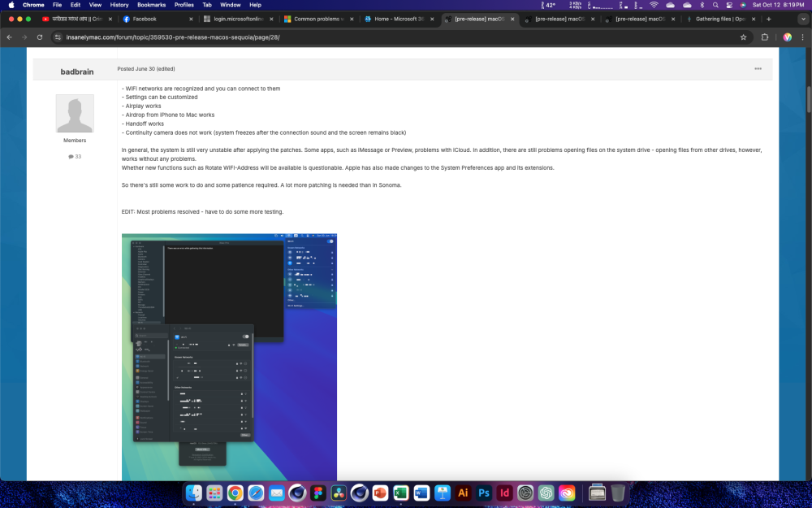Open the Bookmarks menu
Image resolution: width=812 pixels, height=508 pixels.
pos(151,5)
